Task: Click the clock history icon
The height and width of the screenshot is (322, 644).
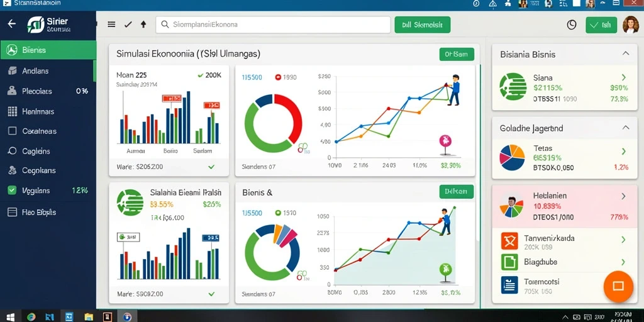Action: click(x=571, y=25)
